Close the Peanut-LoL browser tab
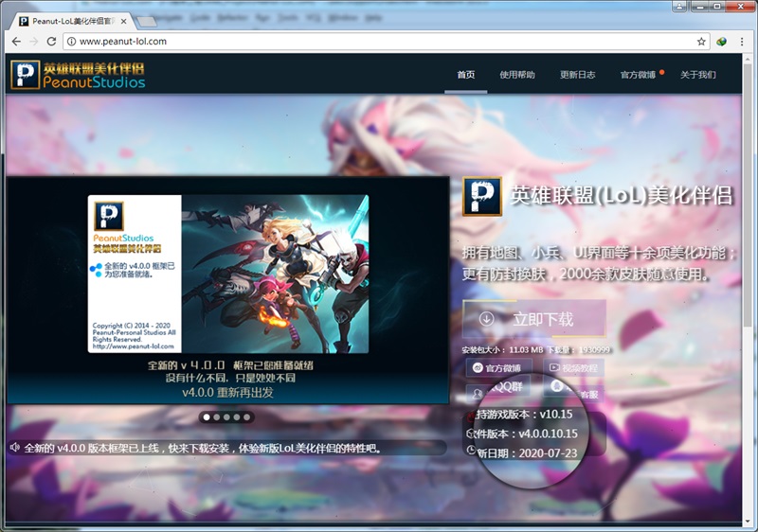This screenshot has width=758, height=532. [x=124, y=21]
